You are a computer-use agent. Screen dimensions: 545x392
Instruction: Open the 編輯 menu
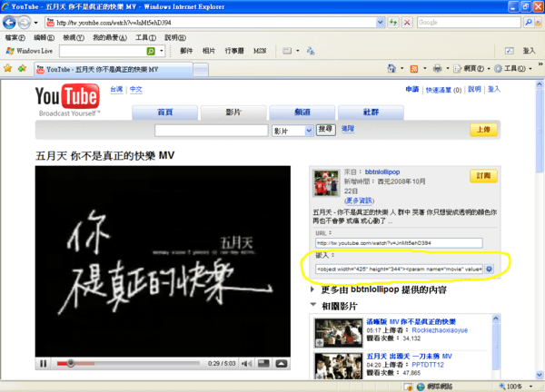coord(44,37)
